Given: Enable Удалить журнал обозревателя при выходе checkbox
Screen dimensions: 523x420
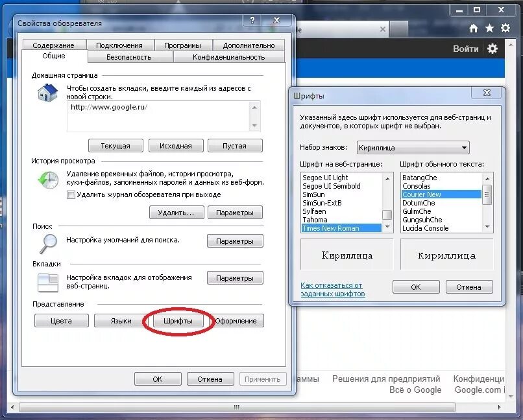Looking at the screenshot, I should click(71, 195).
